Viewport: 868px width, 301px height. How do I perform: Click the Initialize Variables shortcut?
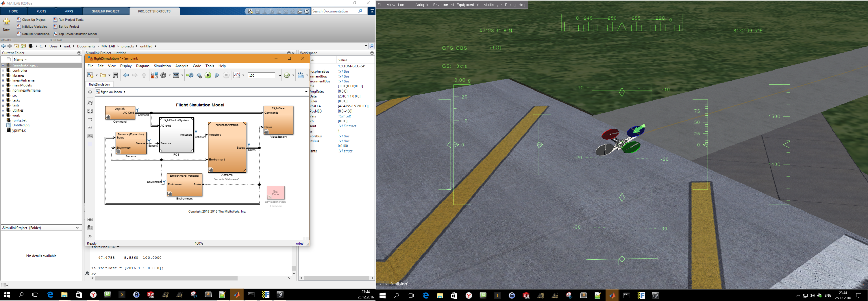coord(32,27)
